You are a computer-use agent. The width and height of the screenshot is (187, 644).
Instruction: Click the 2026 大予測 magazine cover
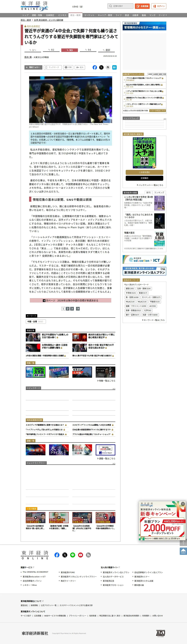pyautogui.click(x=144, y=152)
